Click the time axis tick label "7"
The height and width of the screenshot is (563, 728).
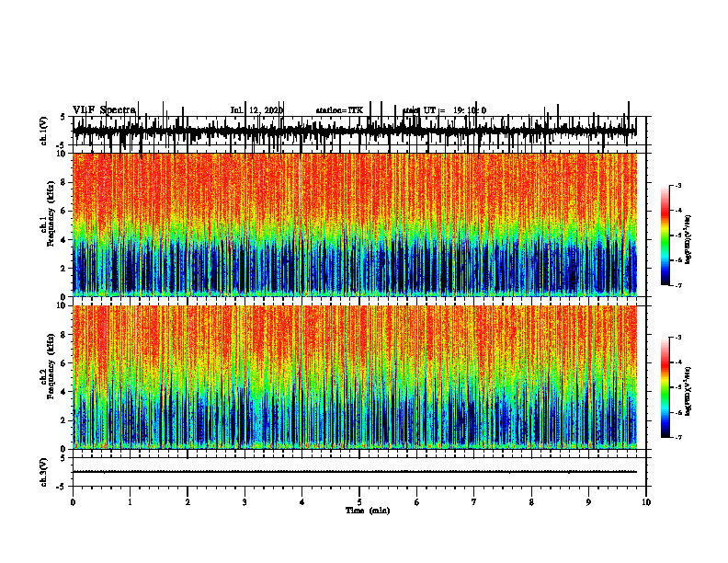474,502
